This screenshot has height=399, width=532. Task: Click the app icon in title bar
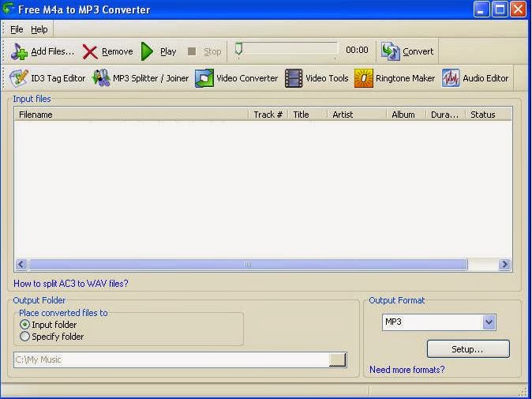tap(8, 9)
